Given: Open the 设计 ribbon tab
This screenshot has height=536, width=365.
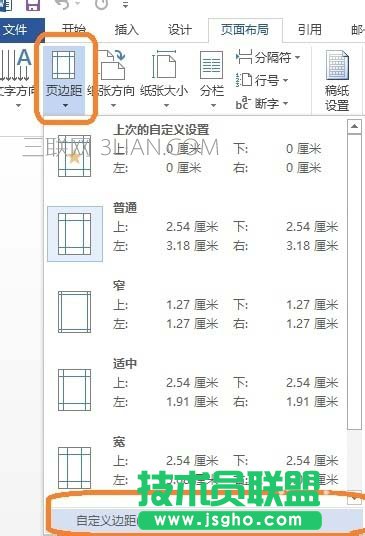Looking at the screenshot, I should (179, 30).
